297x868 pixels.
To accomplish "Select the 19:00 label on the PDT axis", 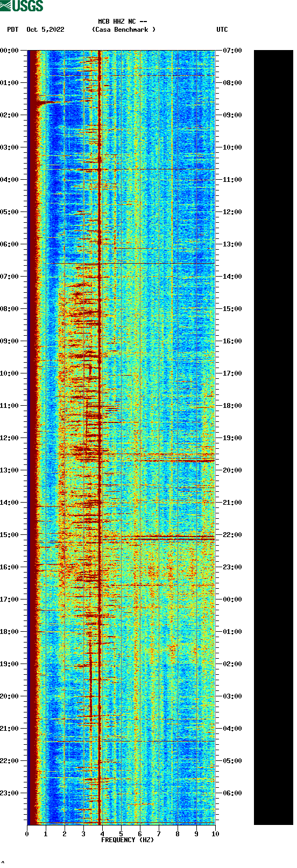I will point(9,664).
